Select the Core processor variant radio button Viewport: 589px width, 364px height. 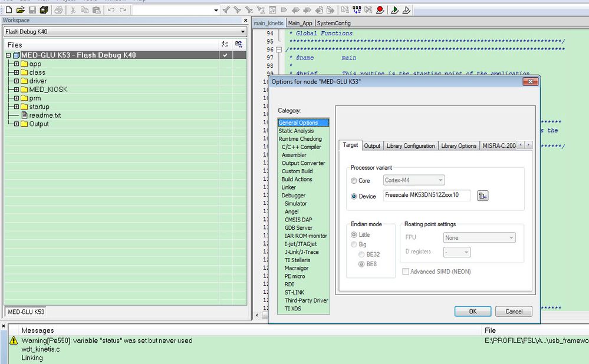click(x=354, y=181)
